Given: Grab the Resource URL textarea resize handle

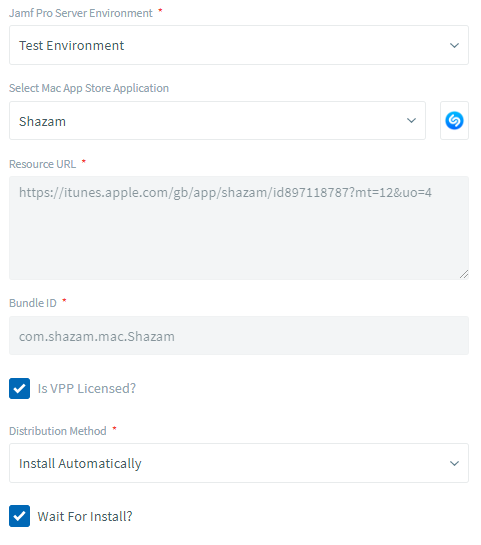Looking at the screenshot, I should [x=464, y=274].
